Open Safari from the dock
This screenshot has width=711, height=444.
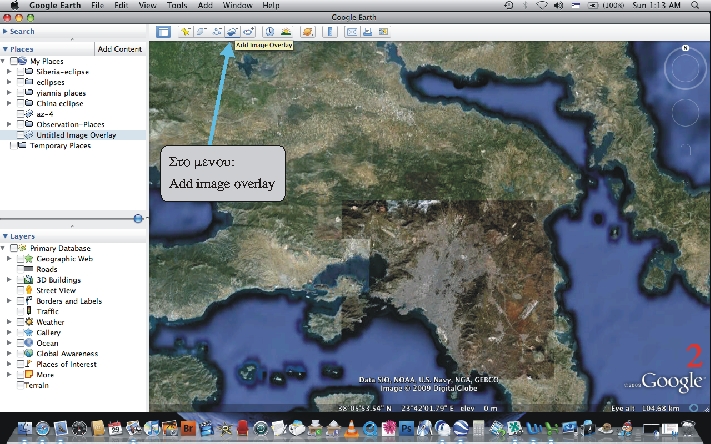(43, 428)
